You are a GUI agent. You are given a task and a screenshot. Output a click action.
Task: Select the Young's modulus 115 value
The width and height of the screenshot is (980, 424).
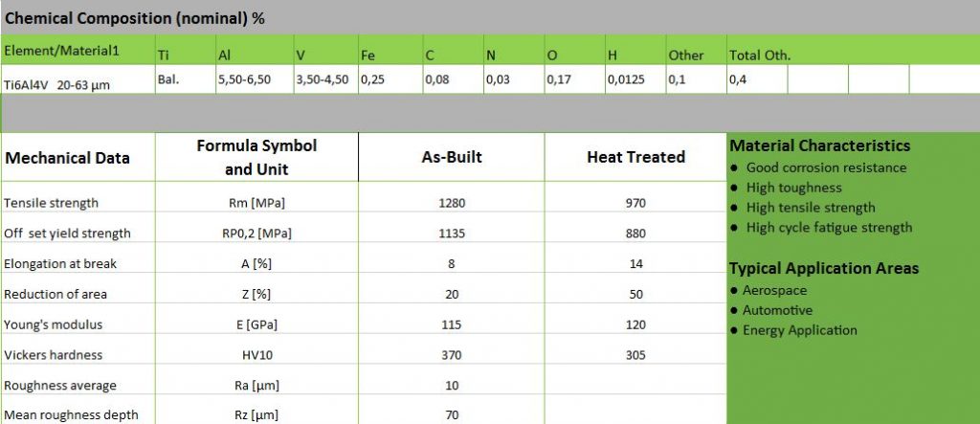[x=452, y=324]
